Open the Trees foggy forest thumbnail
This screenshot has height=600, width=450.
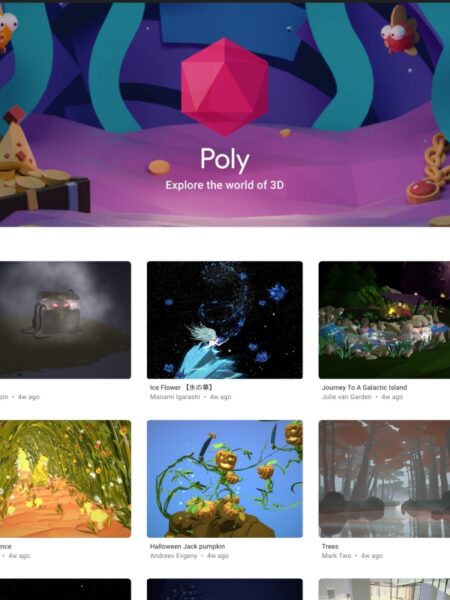click(384, 479)
